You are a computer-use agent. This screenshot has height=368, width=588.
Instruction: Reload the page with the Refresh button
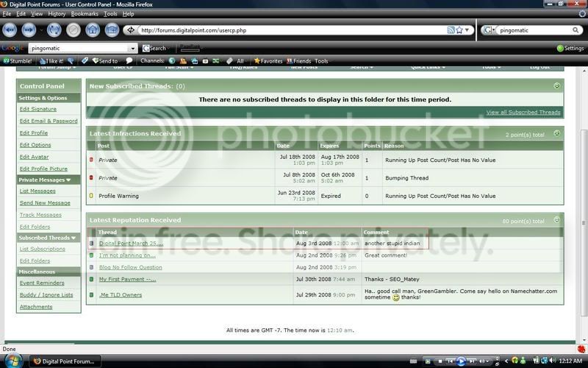coord(54,30)
